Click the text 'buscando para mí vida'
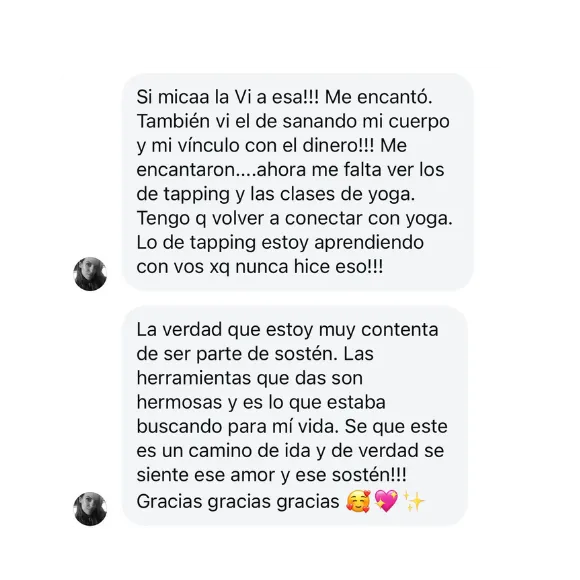Viewport: 580px width, 580px height. (x=236, y=426)
